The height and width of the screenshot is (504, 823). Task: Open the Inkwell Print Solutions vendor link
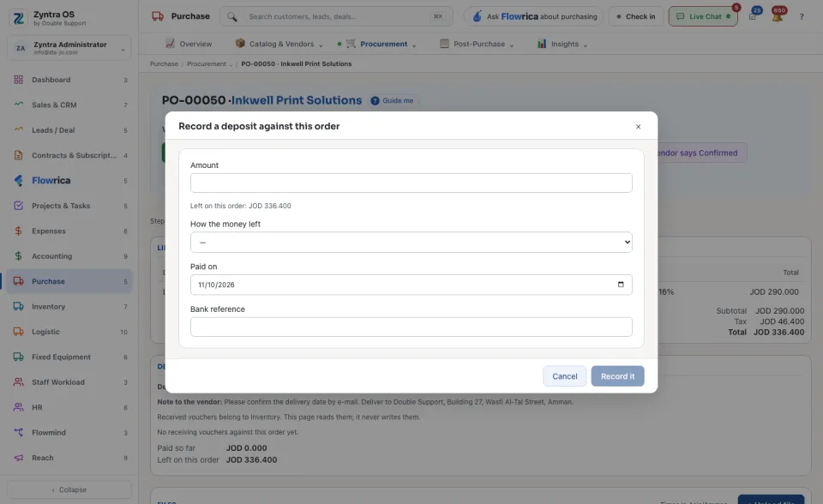point(297,100)
